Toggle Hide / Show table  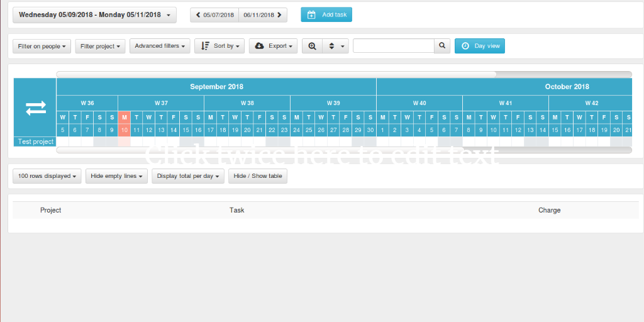(258, 176)
